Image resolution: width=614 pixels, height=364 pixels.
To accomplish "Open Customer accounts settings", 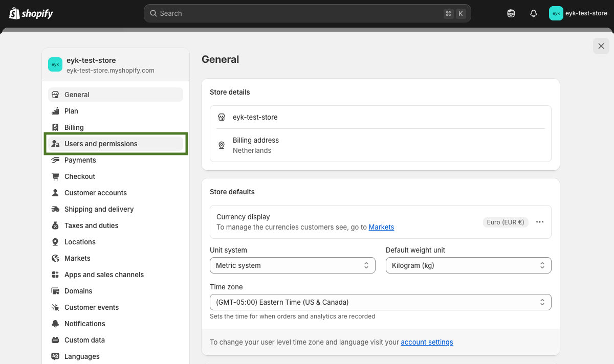I will [x=116, y=193].
